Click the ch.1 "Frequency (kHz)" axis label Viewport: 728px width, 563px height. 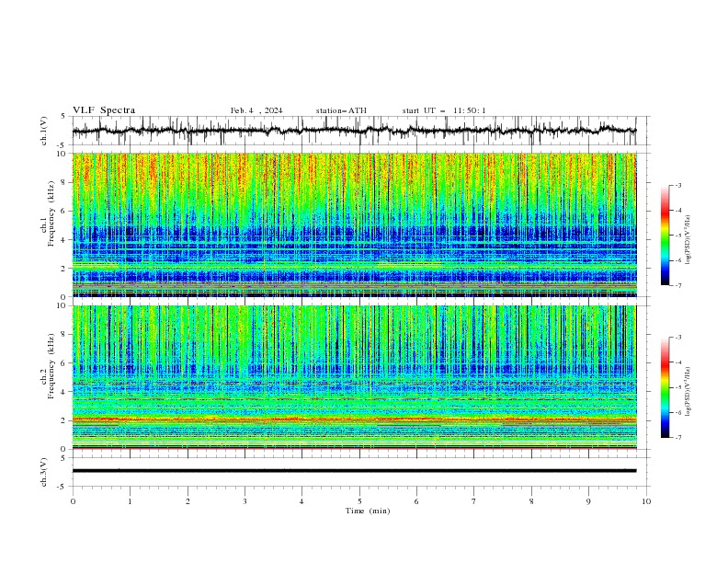coord(51,214)
